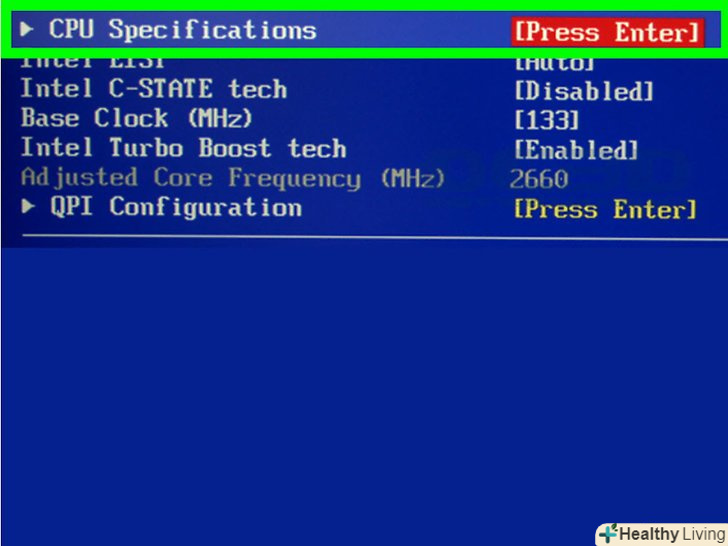Toggle Turbo Boost [Enabled] value

click(576, 150)
